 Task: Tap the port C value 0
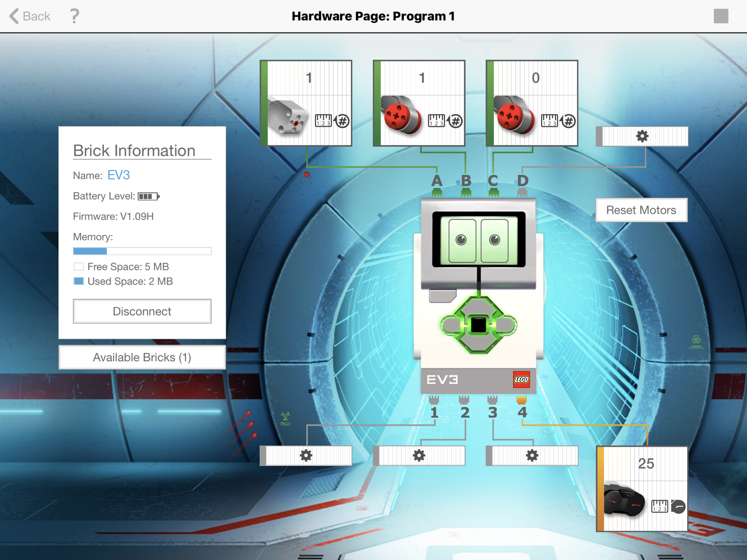pos(536,78)
